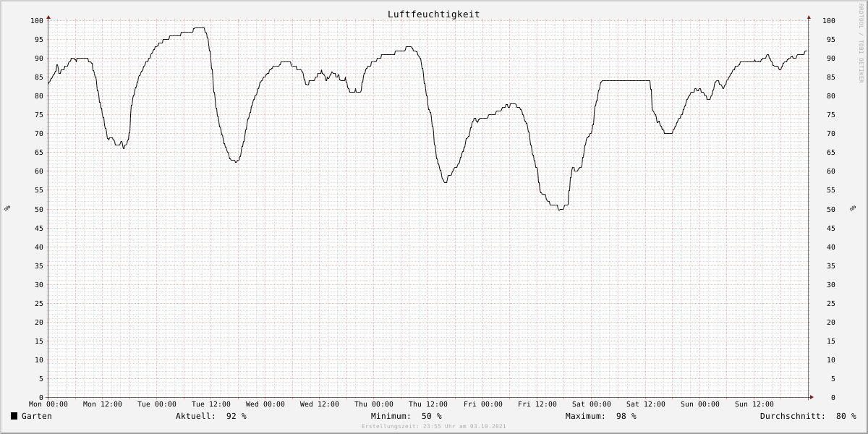868x434 pixels.
Task: Click the 40 label on the left axis
Action: coord(39,247)
